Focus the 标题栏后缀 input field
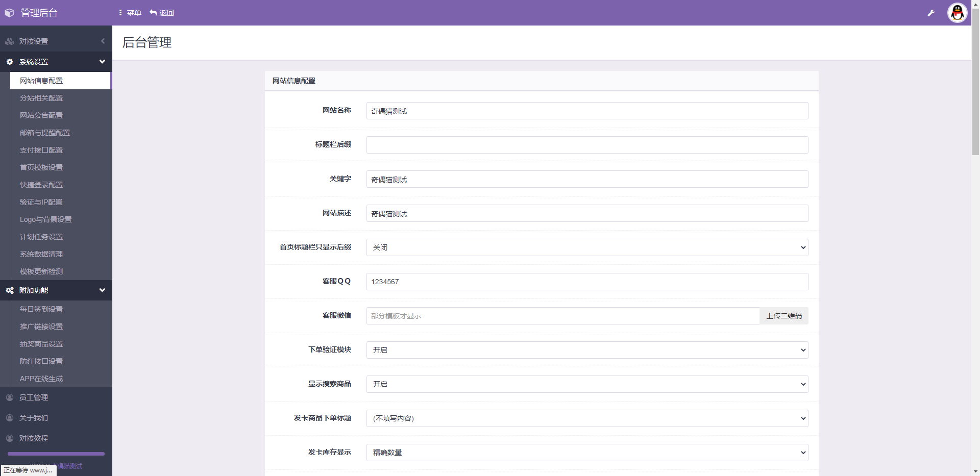Screen dimensions: 980x476 (587, 145)
